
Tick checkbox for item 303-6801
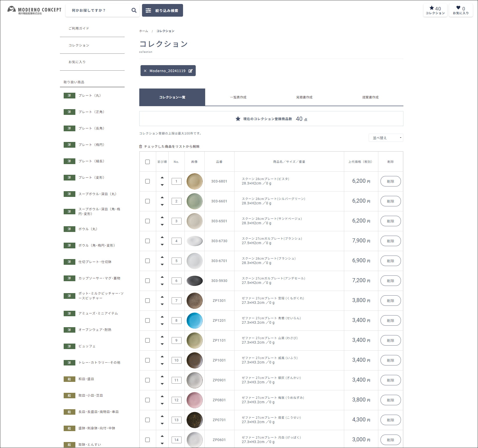147,181
